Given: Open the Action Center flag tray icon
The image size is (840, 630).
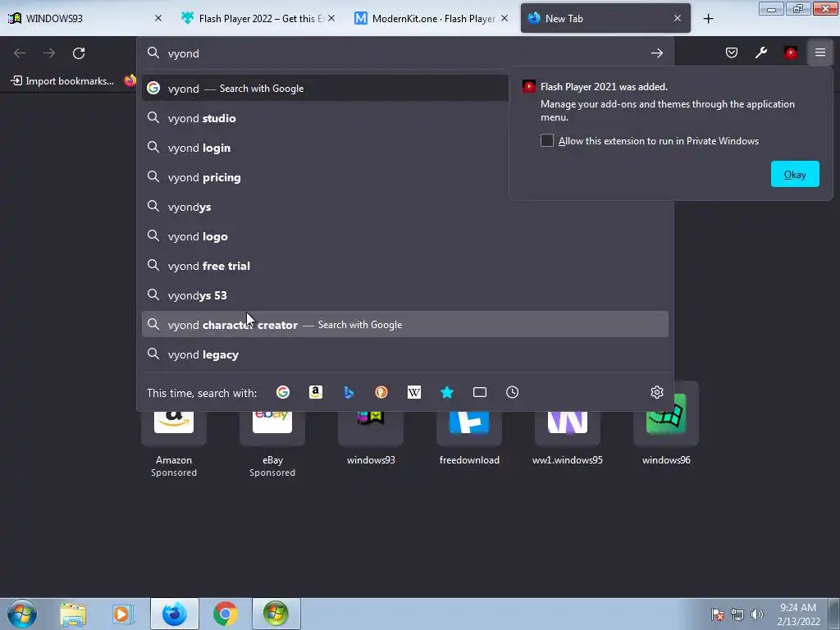Looking at the screenshot, I should point(718,614).
